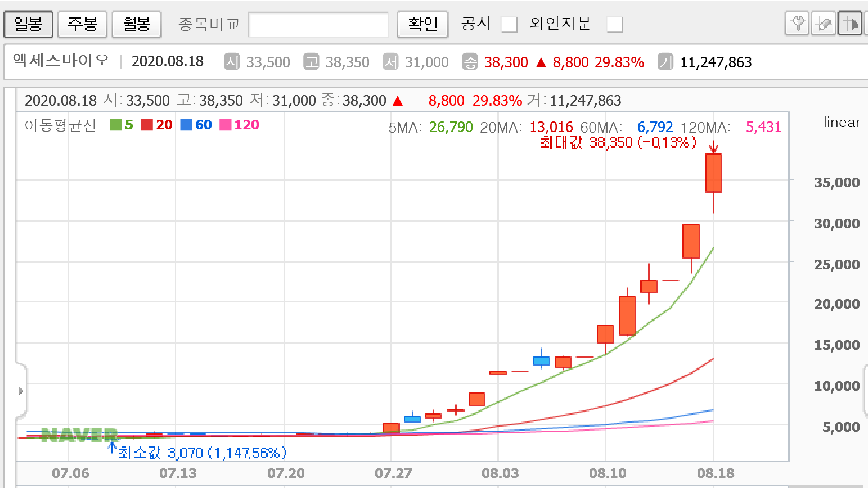Click the 확인 confirm button
Viewport: 868px width, 488px height.
coord(422,24)
